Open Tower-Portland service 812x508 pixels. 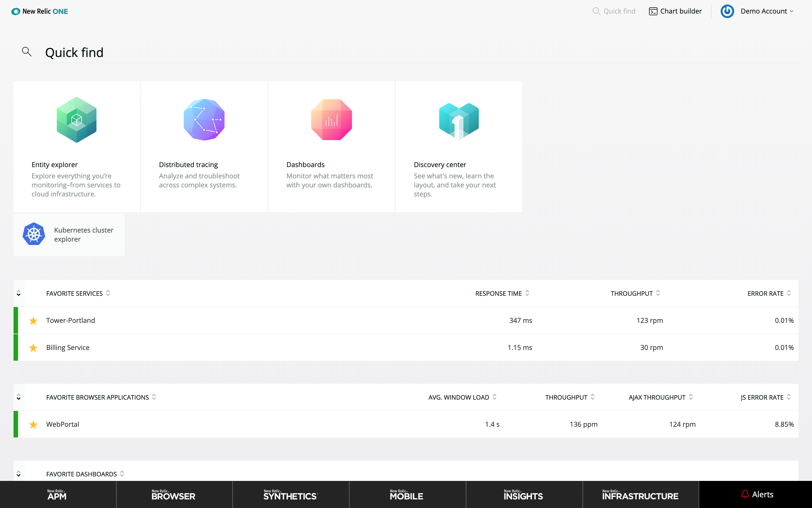[70, 321]
